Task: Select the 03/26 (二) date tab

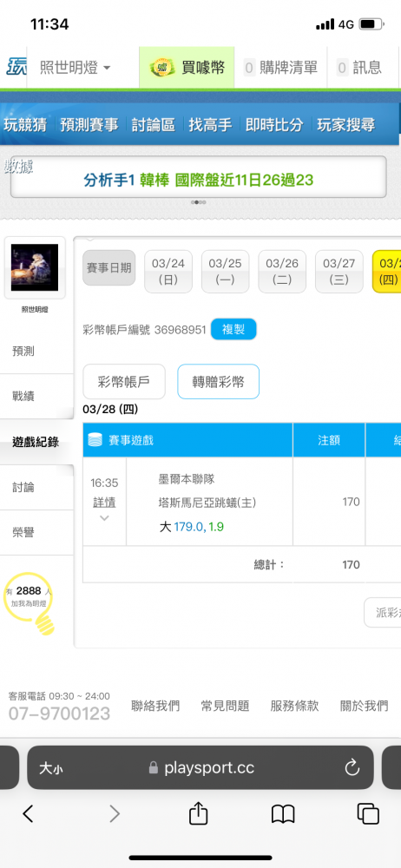Action: click(282, 271)
